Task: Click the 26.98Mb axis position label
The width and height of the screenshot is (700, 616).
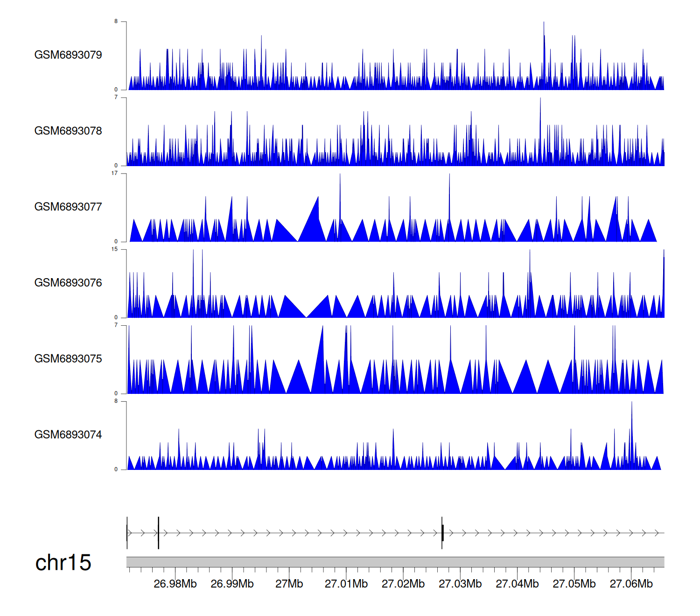Action: (175, 584)
